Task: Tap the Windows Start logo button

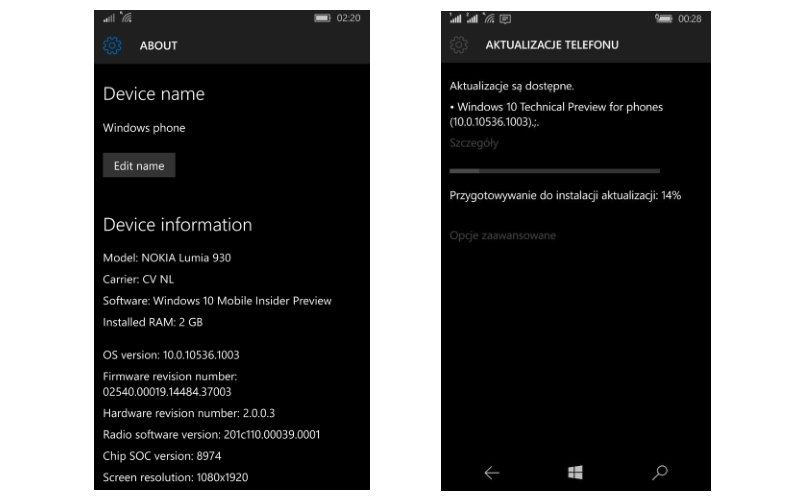Action: click(575, 472)
